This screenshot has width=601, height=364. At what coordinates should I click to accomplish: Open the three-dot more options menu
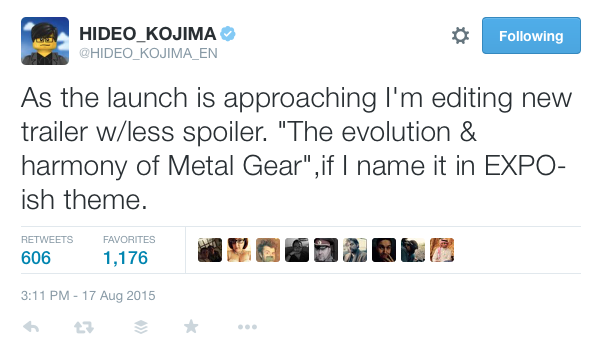click(247, 327)
